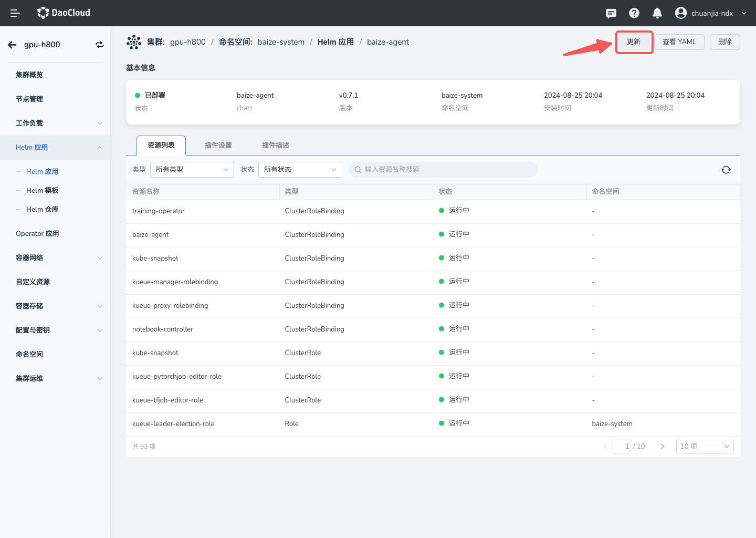This screenshot has width=756, height=538.
Task: Refresh the resource list
Action: (x=726, y=170)
